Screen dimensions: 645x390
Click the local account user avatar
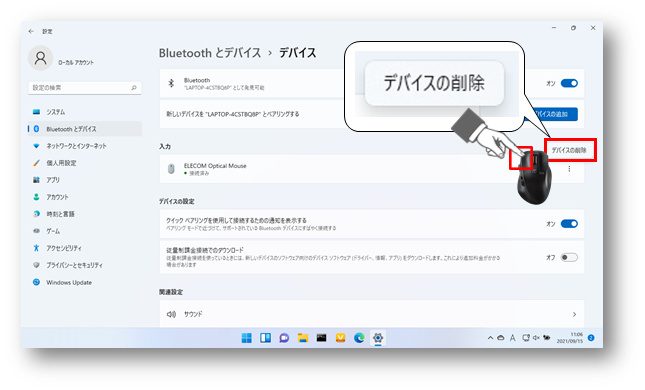40,58
